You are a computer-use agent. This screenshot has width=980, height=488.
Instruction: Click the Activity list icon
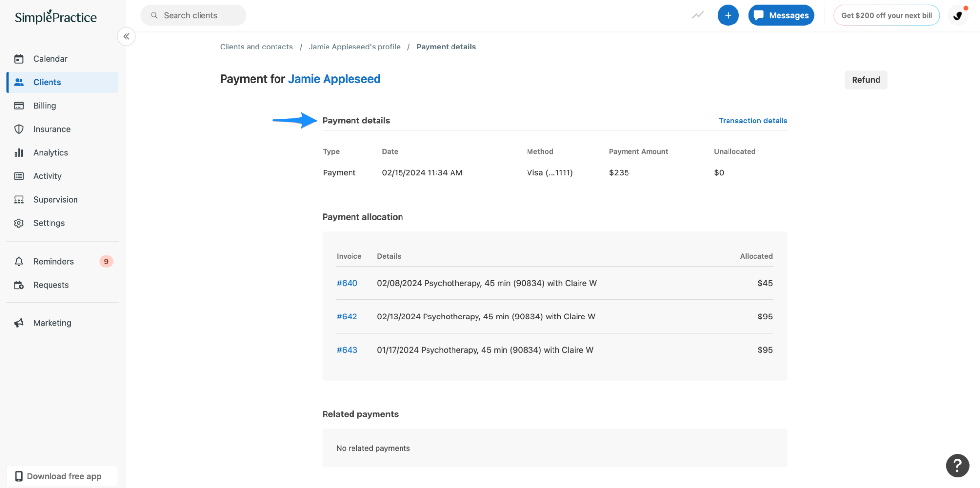coord(19,176)
